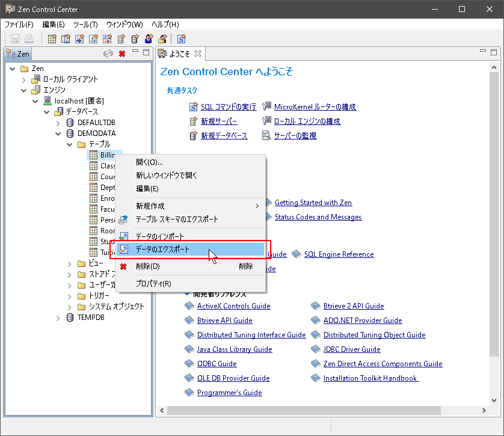Click the Class table icon in the tree
The height and width of the screenshot is (436, 504).
94,166
